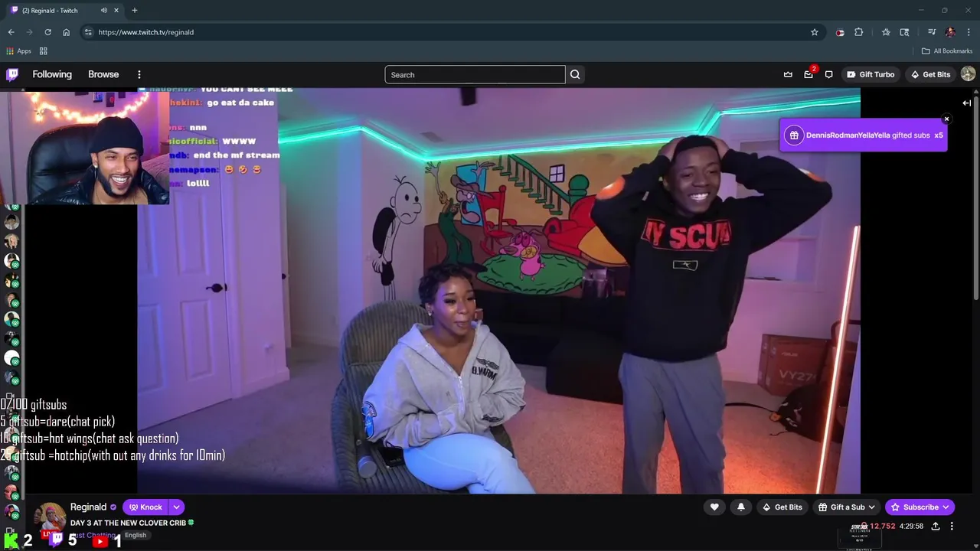The width and height of the screenshot is (980, 551).
Task: Click the DennisRodmanYellaYella gifted subs banner
Action: (863, 135)
